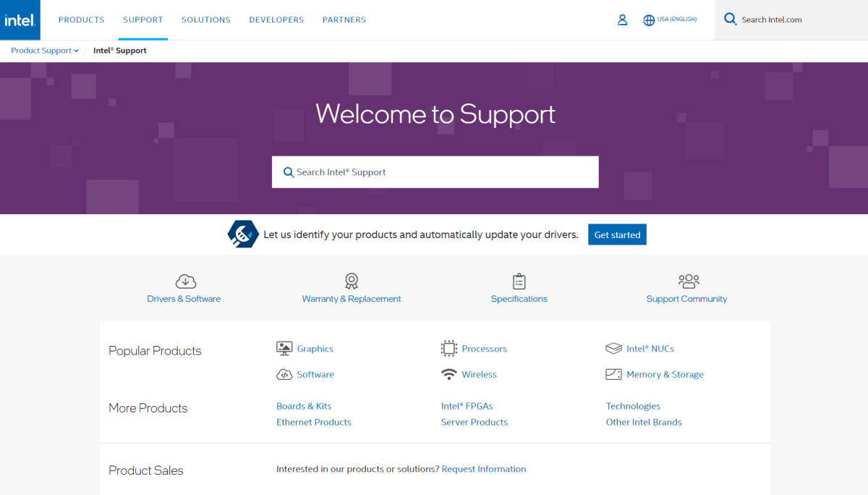Click the Warranty & Replacement ribbon icon

click(352, 281)
